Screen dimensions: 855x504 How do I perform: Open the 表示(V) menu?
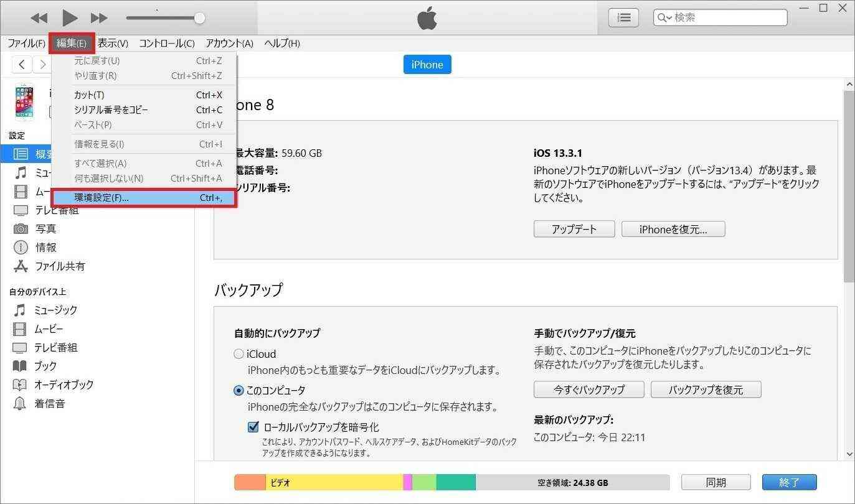pos(113,43)
